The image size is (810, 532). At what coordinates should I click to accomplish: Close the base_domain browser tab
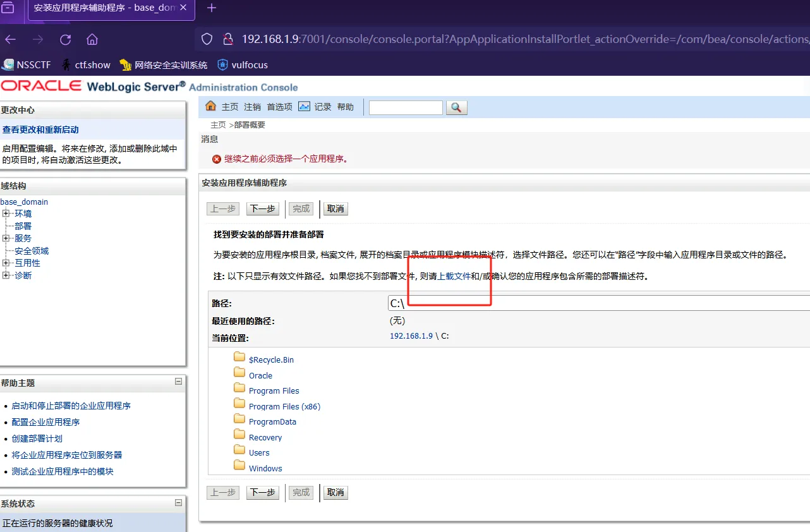[183, 8]
